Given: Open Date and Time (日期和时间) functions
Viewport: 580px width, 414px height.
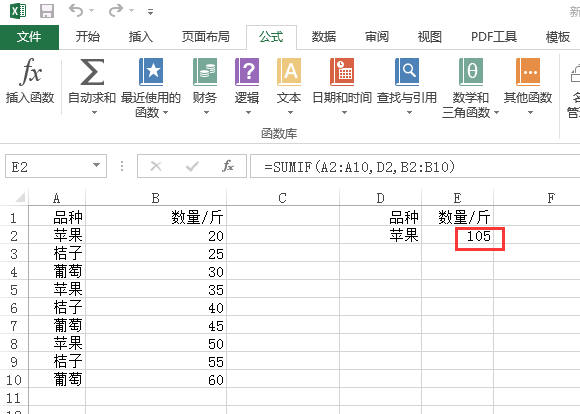Looking at the screenshot, I should pos(342,72).
